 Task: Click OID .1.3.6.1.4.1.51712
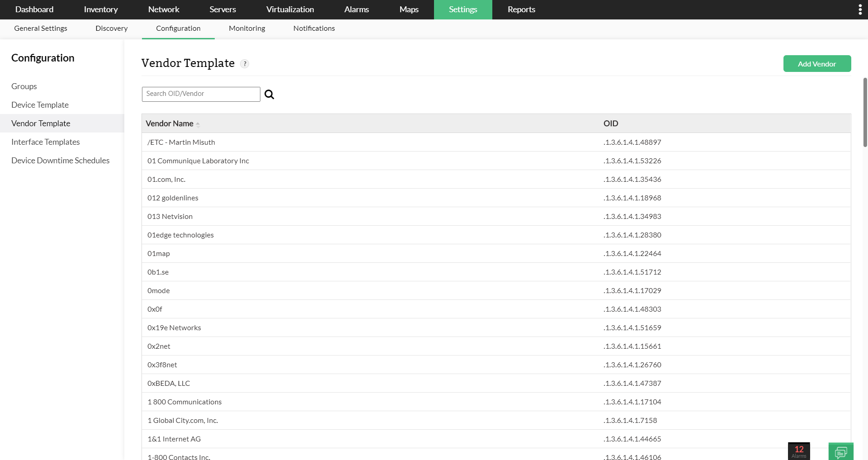coord(632,272)
